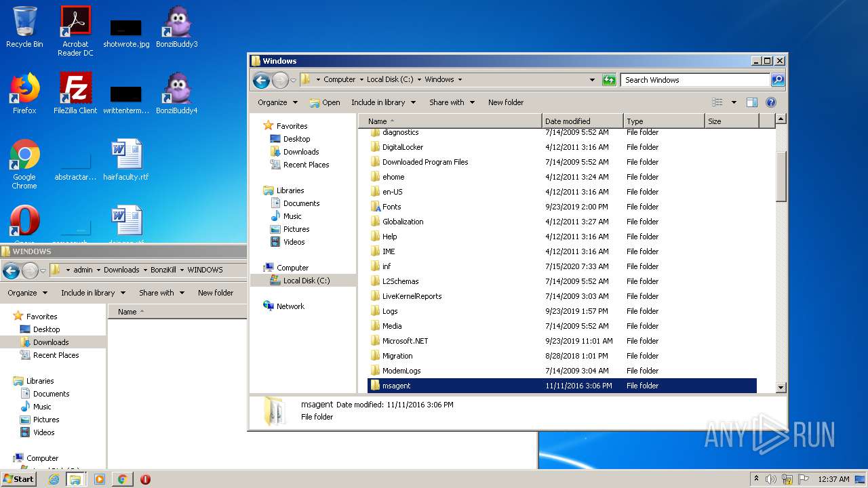Sort by Size column header
Image resolution: width=868 pixels, height=488 pixels.
coord(732,121)
